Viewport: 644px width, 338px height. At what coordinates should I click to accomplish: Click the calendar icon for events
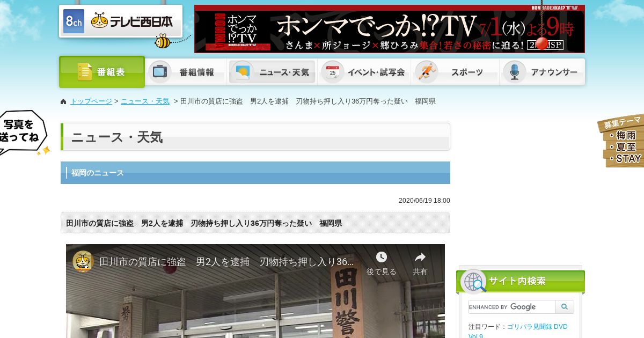coord(333,71)
